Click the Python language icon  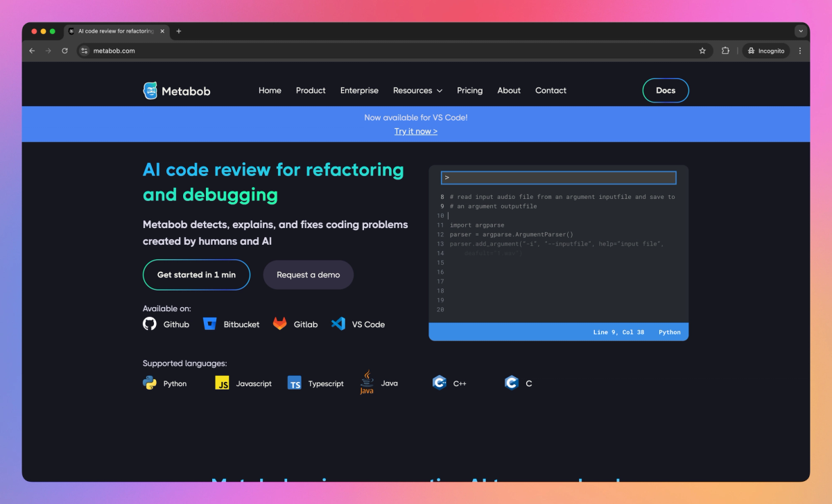click(150, 383)
